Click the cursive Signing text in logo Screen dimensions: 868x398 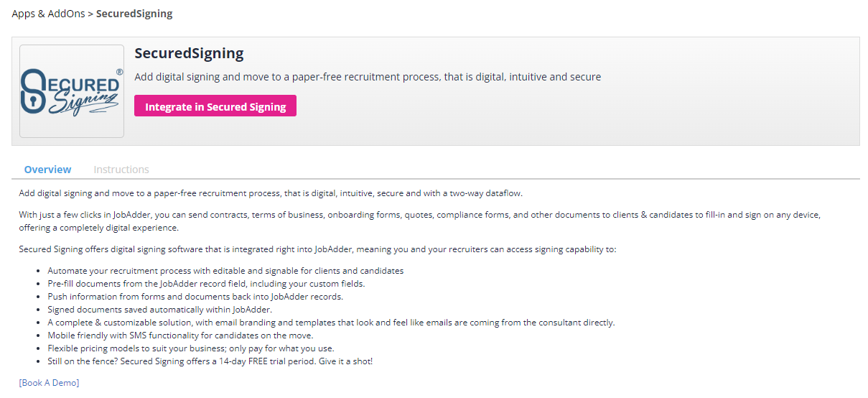tap(83, 103)
